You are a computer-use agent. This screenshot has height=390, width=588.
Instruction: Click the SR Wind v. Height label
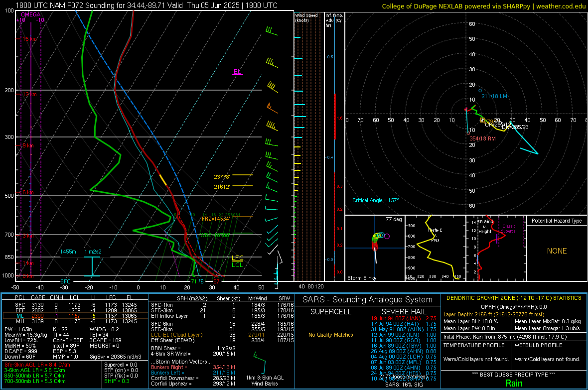485,227
